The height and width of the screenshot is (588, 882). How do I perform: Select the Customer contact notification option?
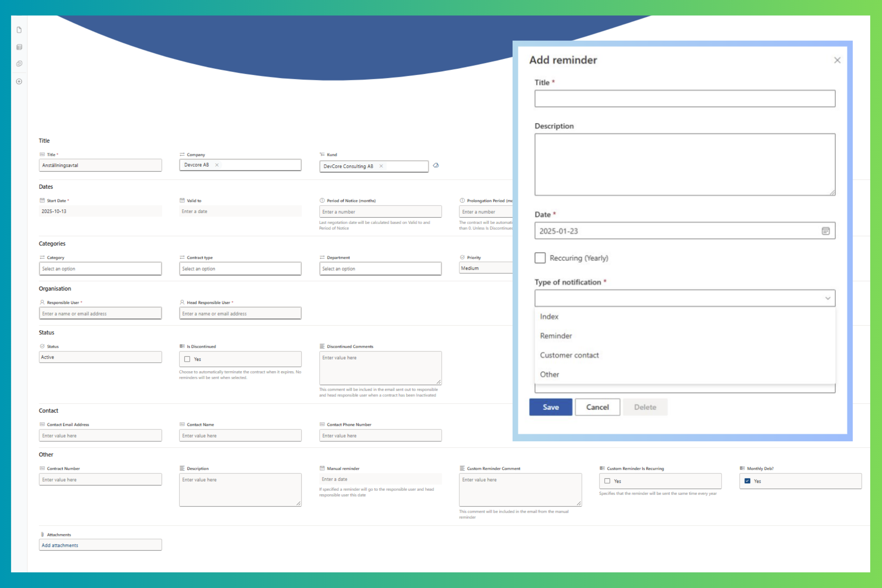569,355
